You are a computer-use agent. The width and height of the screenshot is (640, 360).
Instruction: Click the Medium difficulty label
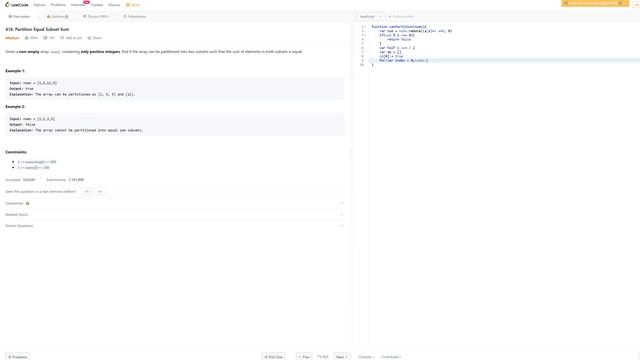click(x=12, y=38)
